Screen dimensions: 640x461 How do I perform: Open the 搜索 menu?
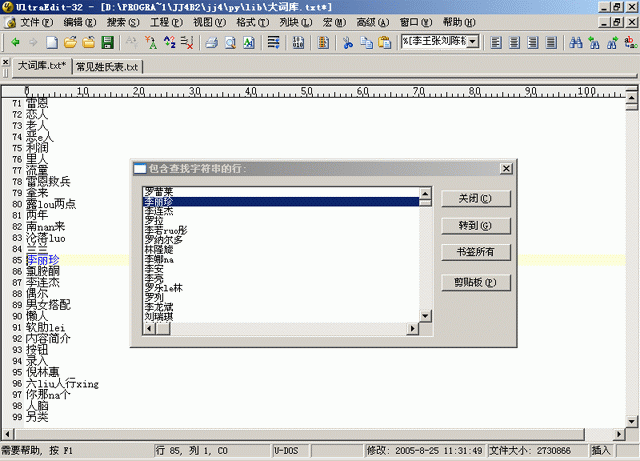pyautogui.click(x=122, y=22)
